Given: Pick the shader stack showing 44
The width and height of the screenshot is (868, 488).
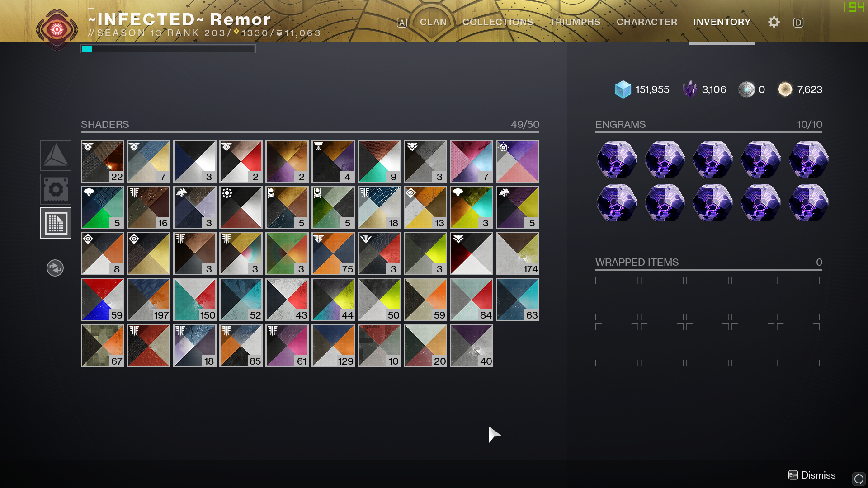Looking at the screenshot, I should [x=333, y=300].
